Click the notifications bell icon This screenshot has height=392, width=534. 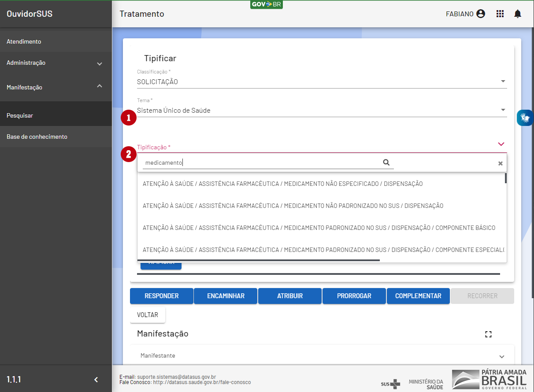click(518, 14)
